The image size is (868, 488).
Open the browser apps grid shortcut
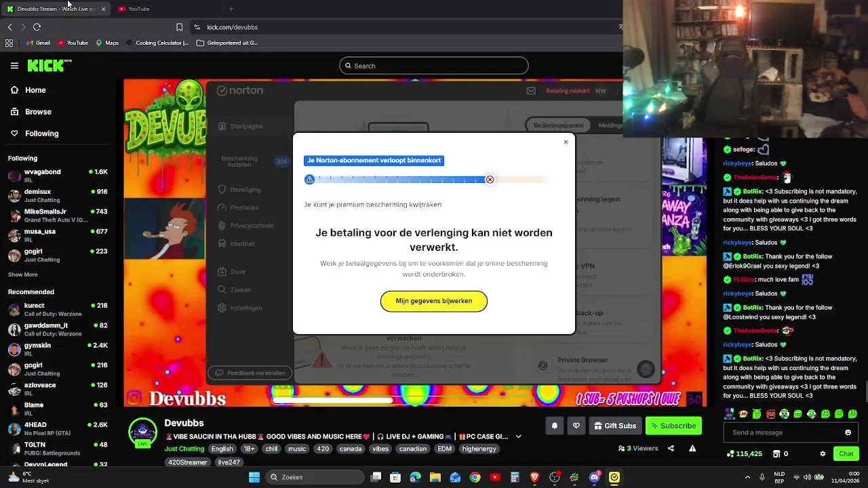pyautogui.click(x=9, y=43)
